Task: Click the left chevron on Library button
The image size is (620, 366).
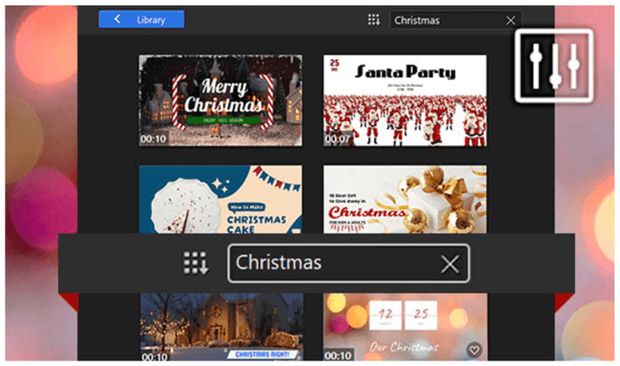Action: point(117,19)
